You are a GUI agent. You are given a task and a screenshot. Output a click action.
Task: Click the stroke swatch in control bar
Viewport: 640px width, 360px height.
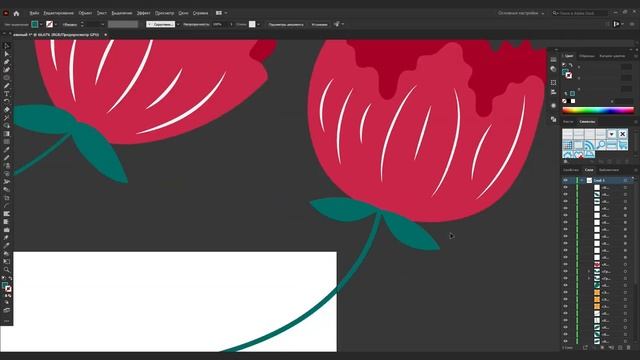(x=49, y=24)
